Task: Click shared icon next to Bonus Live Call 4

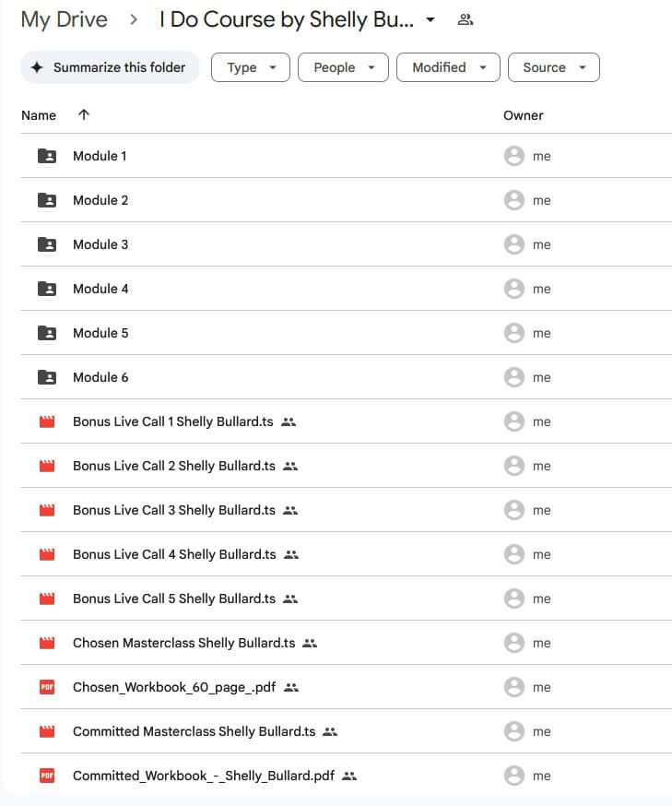Action: [290, 554]
